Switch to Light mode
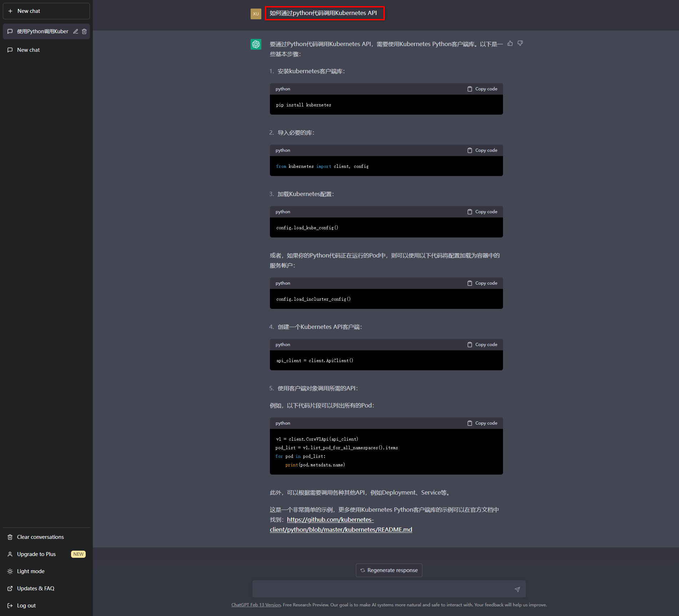This screenshot has height=616, width=679. [46, 571]
